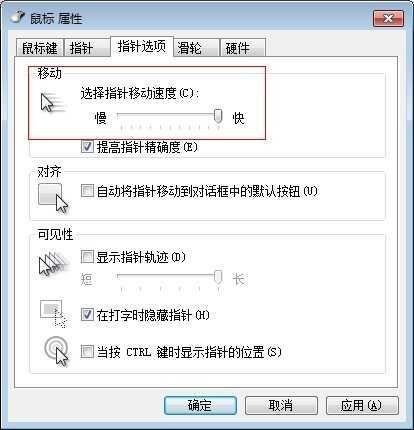414x430 pixels.
Task: Click the snap-to default button icon
Action: coord(53,198)
